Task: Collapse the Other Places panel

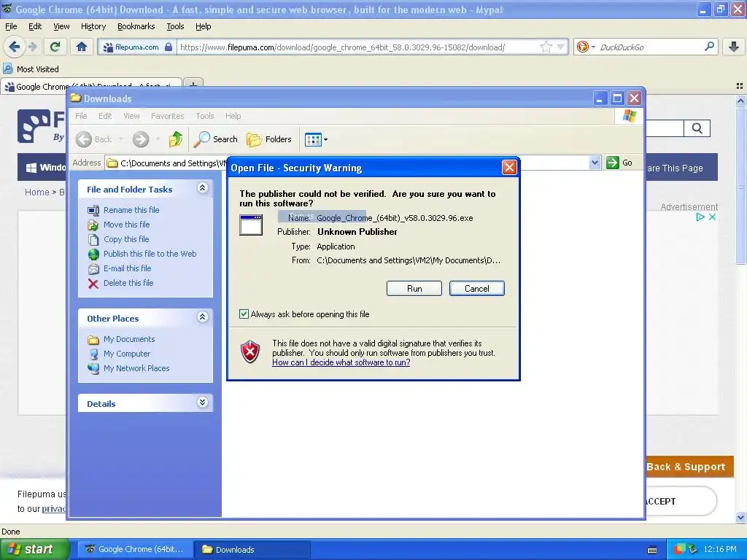Action: pos(203,316)
